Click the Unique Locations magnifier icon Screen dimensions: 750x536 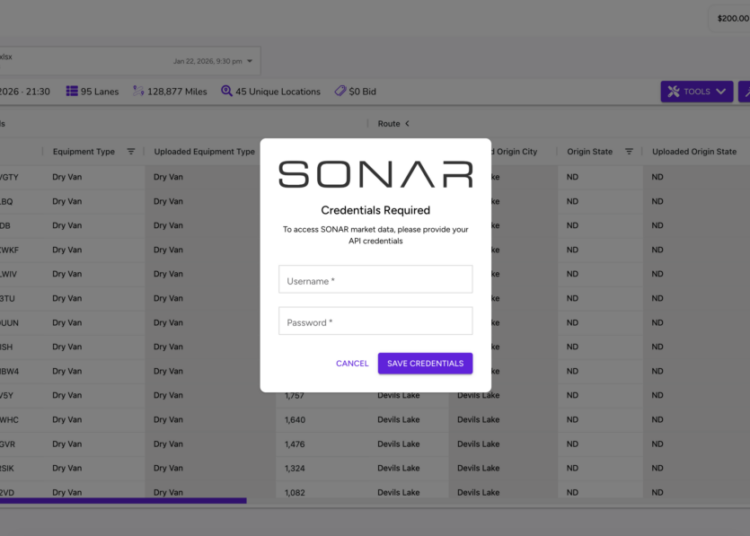coord(226,91)
